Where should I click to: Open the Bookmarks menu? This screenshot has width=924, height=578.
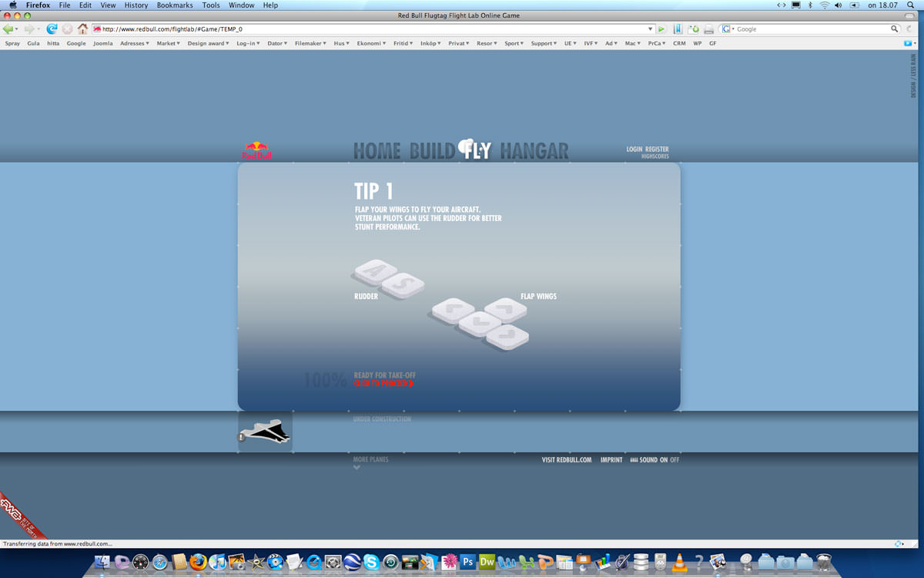[175, 5]
